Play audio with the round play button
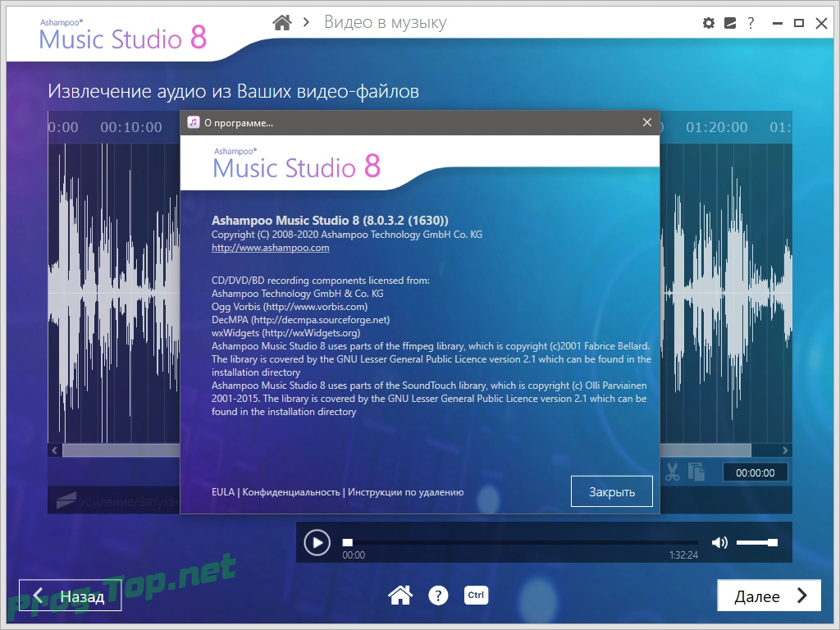Image resolution: width=840 pixels, height=630 pixels. 317,543
